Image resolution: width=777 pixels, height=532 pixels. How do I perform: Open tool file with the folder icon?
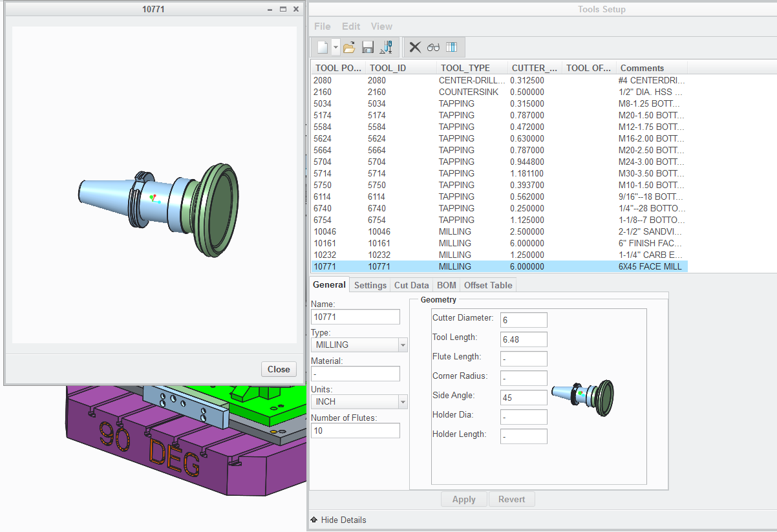click(349, 47)
